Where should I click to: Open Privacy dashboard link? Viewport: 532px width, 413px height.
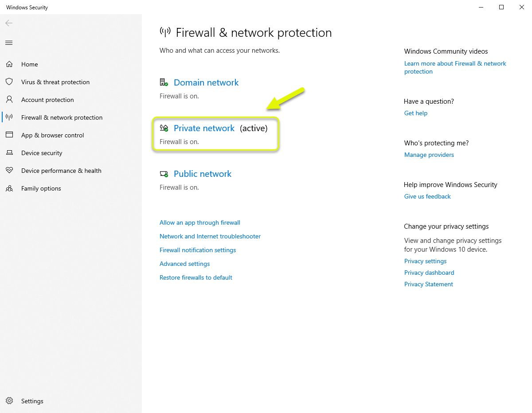point(429,273)
